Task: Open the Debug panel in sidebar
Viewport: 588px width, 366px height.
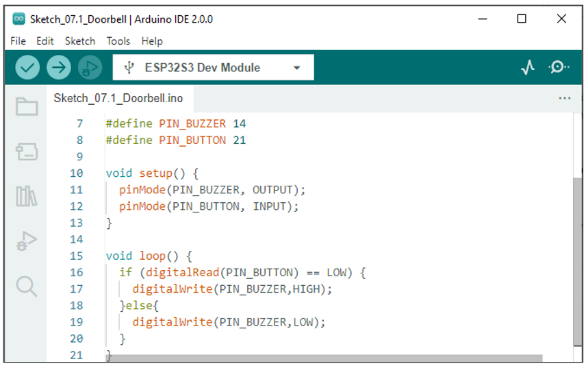Action: coord(27,241)
